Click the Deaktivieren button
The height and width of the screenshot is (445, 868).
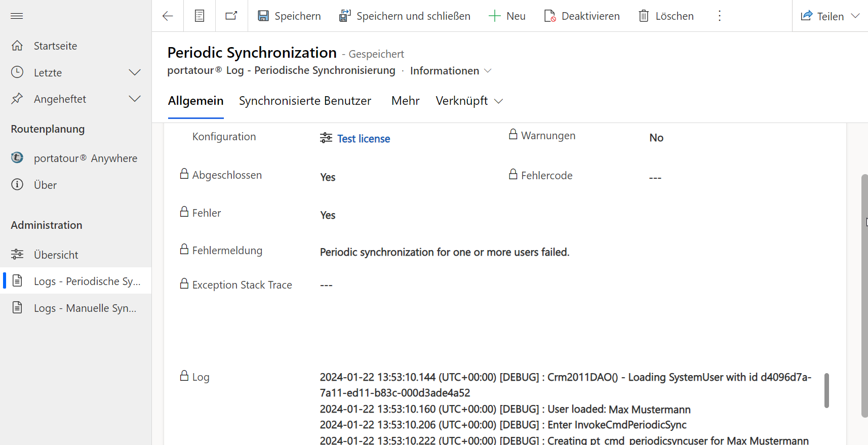pyautogui.click(x=582, y=16)
